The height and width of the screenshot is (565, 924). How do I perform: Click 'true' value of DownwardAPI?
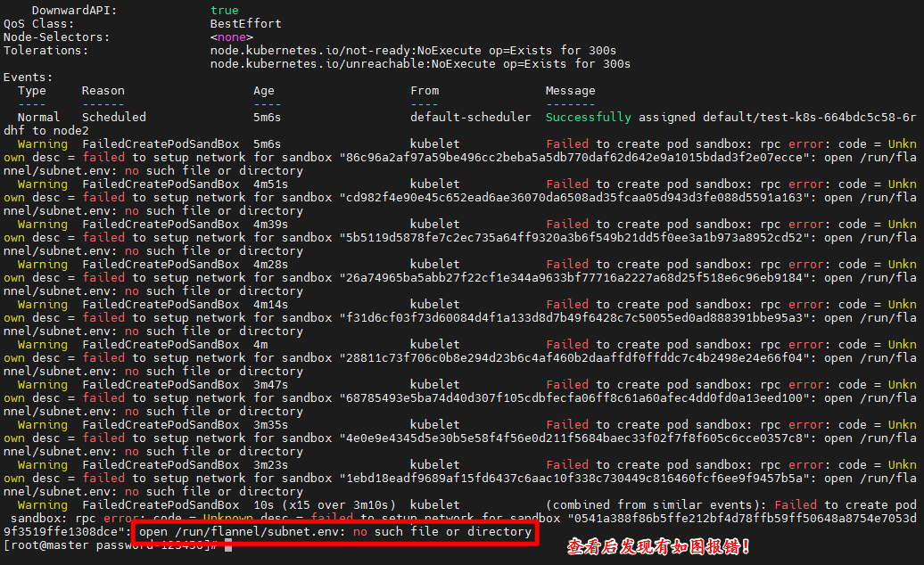[x=225, y=10]
